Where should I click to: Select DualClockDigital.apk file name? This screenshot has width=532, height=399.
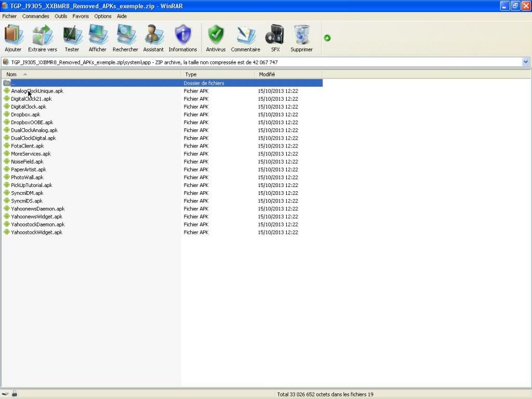(33, 138)
